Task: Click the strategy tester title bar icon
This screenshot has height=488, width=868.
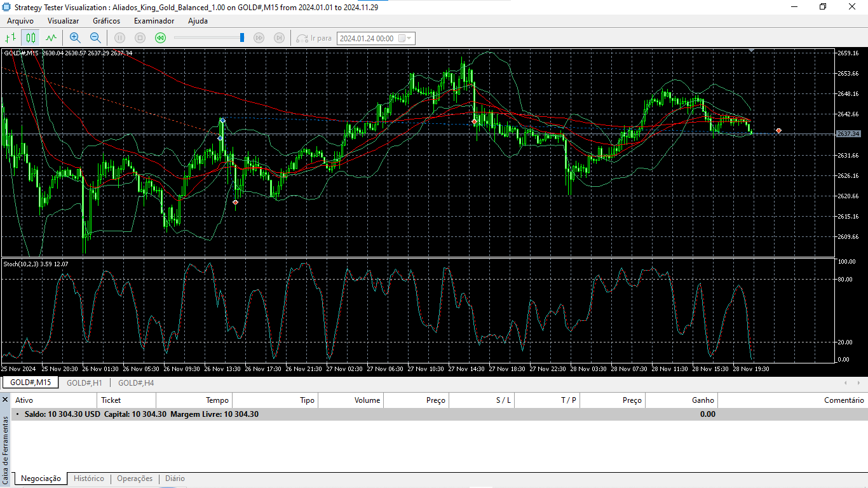Action: tap(7, 7)
